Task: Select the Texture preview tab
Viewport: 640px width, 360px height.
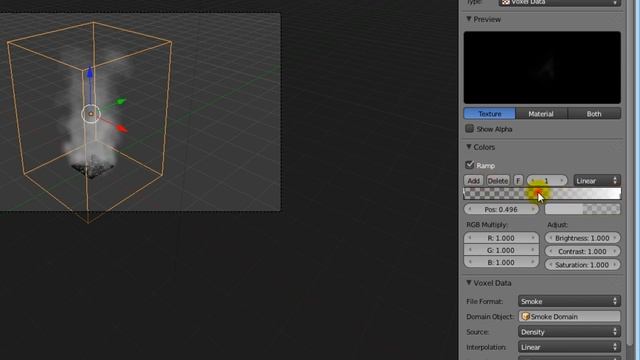Action: click(x=489, y=113)
